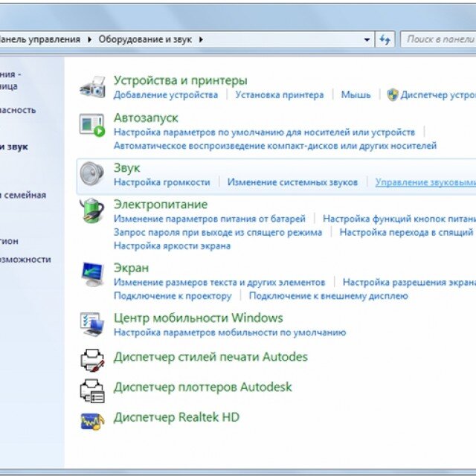This screenshot has width=476, height=476.
Task: Click the Sound (Звук) speaker icon
Action: pyautogui.click(x=92, y=173)
